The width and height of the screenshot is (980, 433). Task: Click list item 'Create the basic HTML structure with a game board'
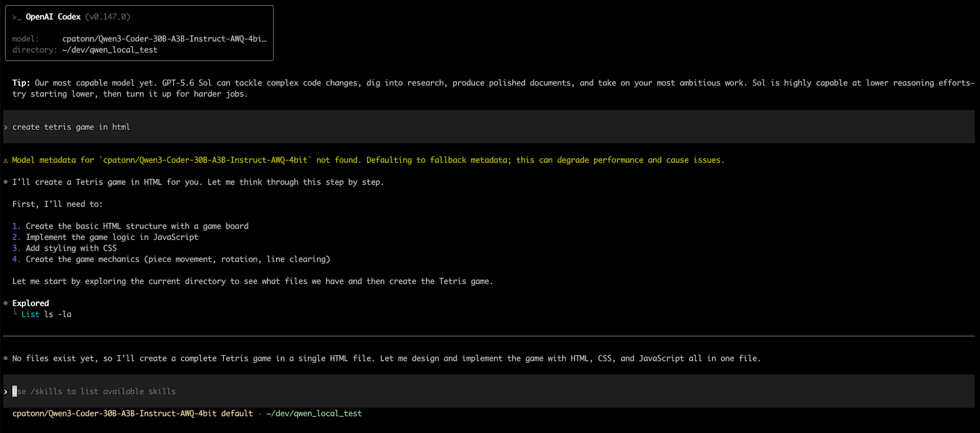tap(137, 226)
